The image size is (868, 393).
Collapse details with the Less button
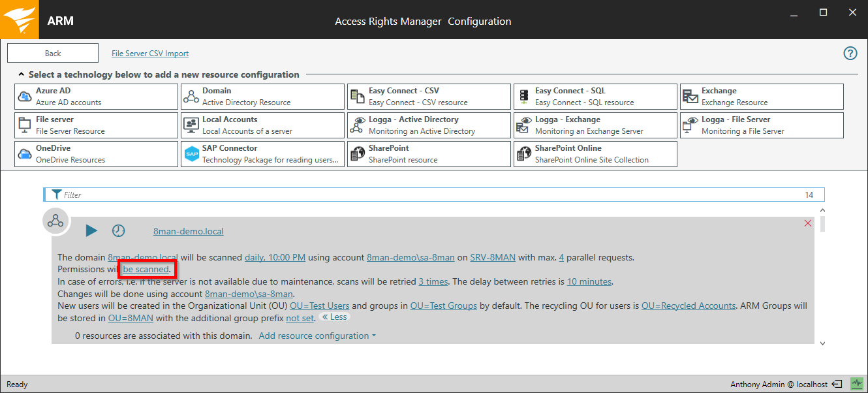[x=335, y=317]
